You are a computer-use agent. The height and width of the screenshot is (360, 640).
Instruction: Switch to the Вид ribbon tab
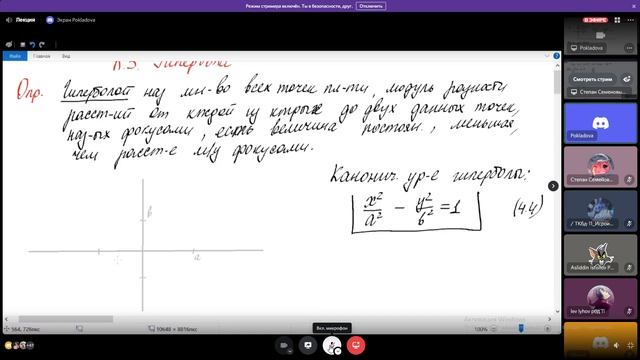coord(66,56)
